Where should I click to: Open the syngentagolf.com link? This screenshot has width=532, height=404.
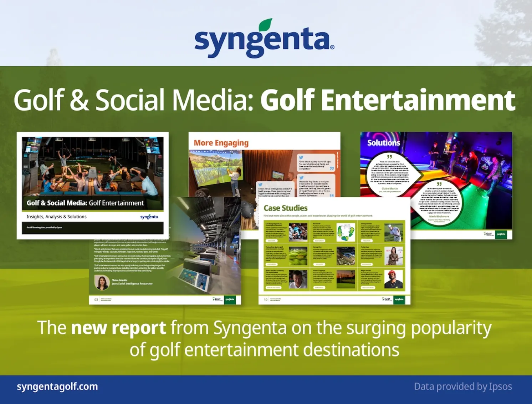pyautogui.click(x=57, y=387)
